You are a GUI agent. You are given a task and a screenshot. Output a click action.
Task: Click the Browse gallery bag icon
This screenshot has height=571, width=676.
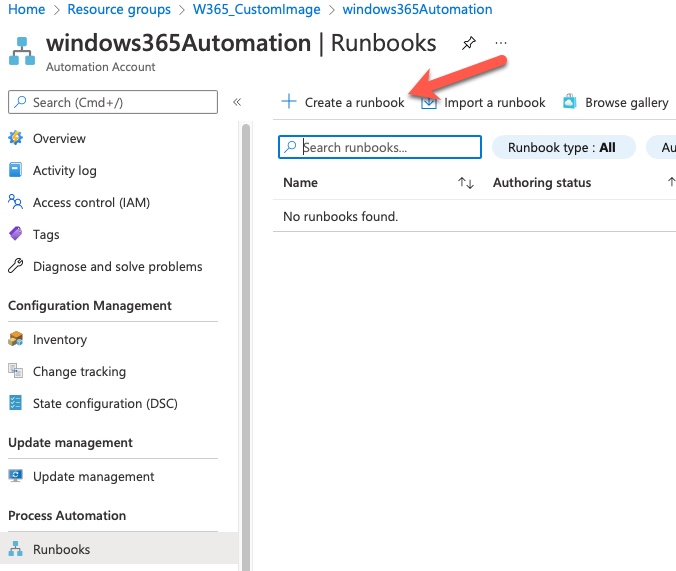coord(570,102)
